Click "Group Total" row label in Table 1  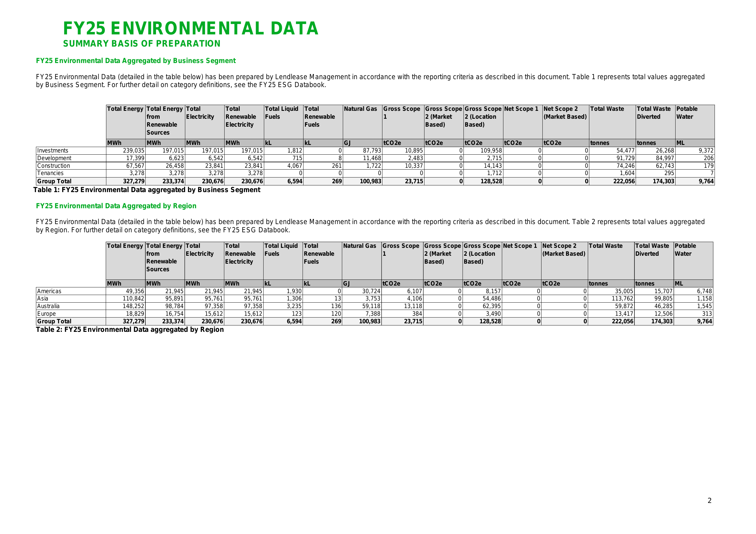tap(54, 181)
